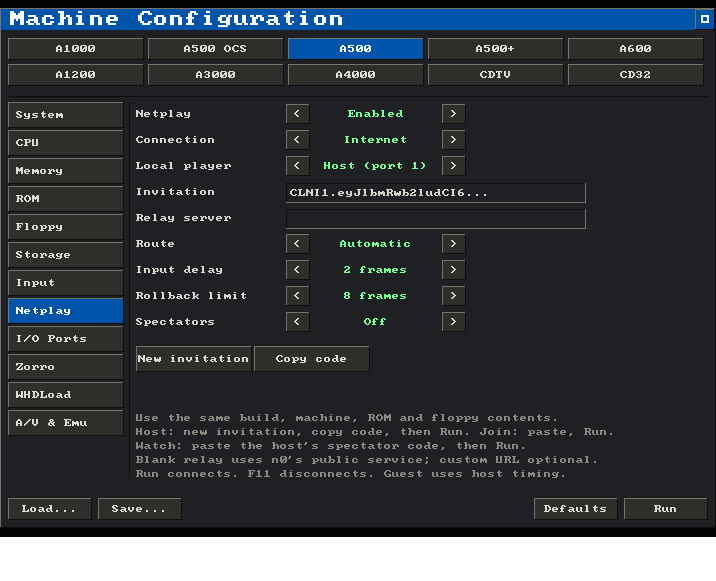Select the A4000 machine preset

click(x=355, y=75)
